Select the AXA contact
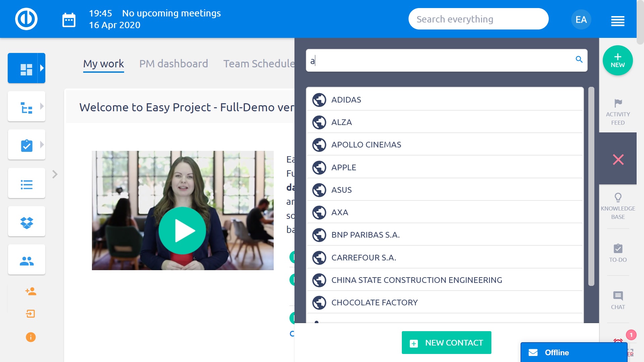 [445, 212]
